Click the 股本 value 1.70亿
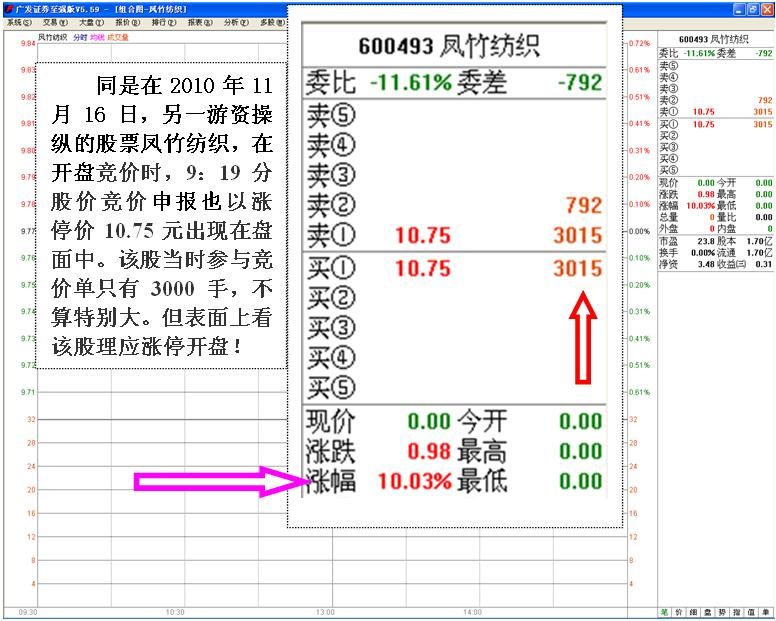Screen dimensions: 776x621 click(760, 241)
